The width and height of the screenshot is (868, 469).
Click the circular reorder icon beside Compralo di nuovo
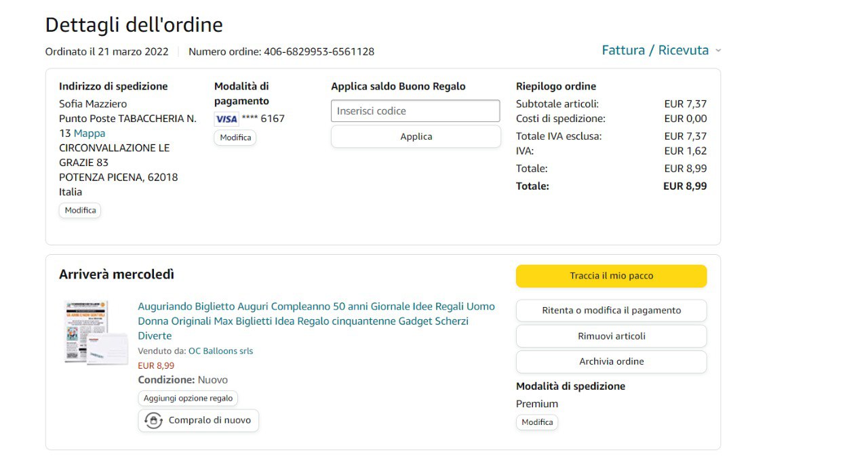click(153, 420)
